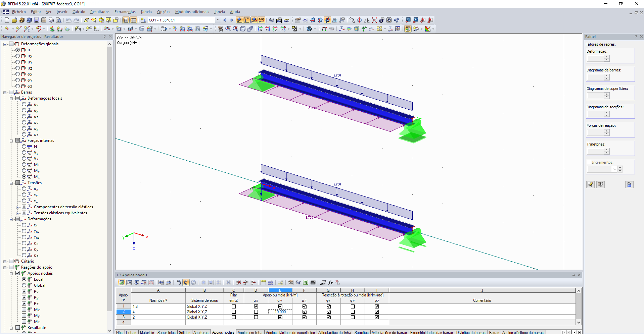This screenshot has height=334, width=644.
Task: Select internal force N radio button
Action: point(24,147)
